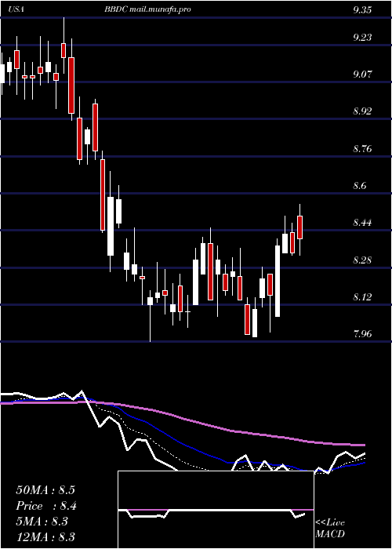Click the 9.23 price axis label
This screenshot has height=549, width=392.
pos(362,37)
